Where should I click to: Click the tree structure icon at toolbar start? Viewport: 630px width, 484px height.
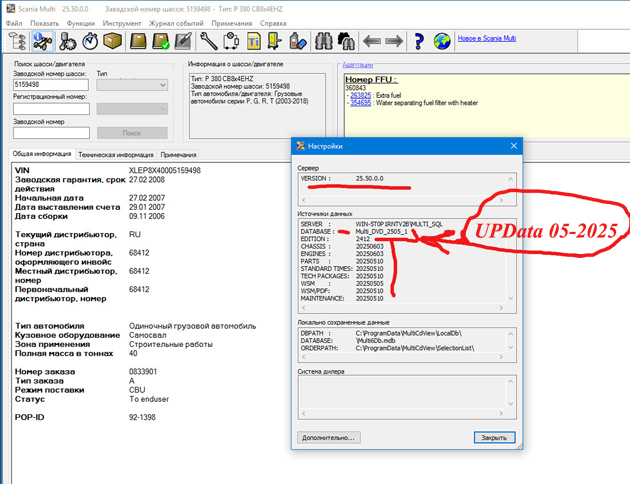(17, 41)
